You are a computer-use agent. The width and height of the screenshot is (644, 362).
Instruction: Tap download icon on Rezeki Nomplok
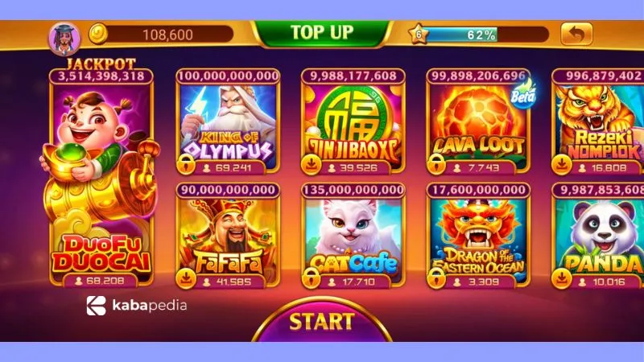pos(561,165)
